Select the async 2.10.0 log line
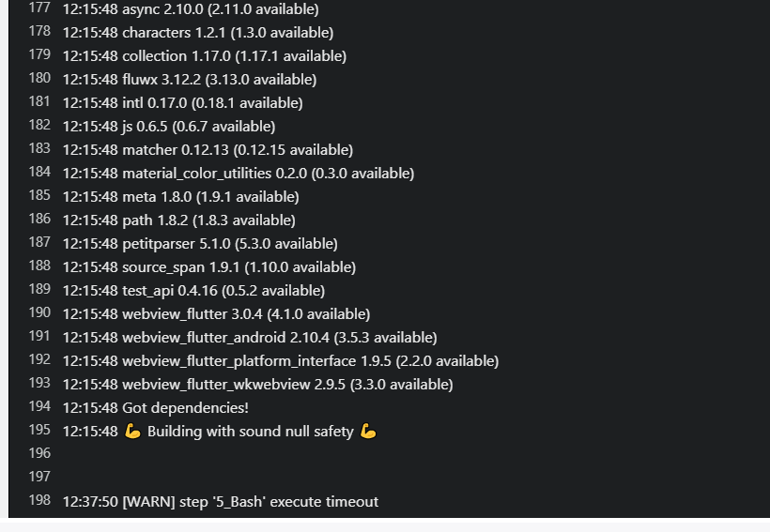770x532 pixels. [191, 9]
